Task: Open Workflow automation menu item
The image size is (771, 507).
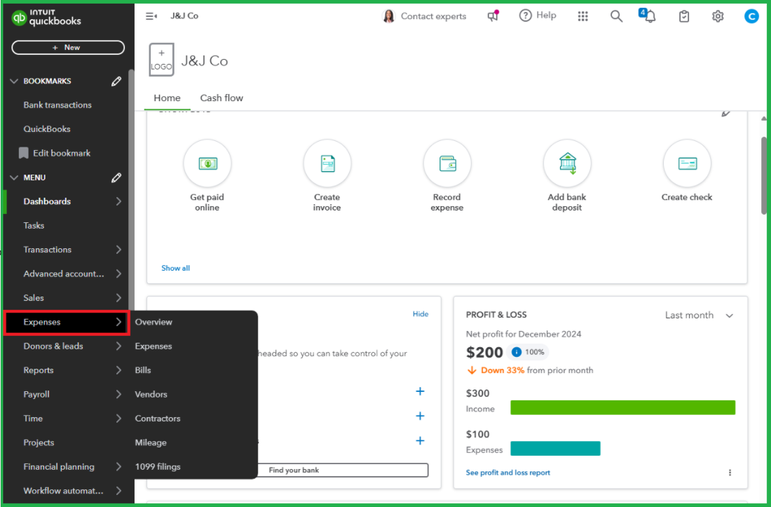Action: pos(63,491)
